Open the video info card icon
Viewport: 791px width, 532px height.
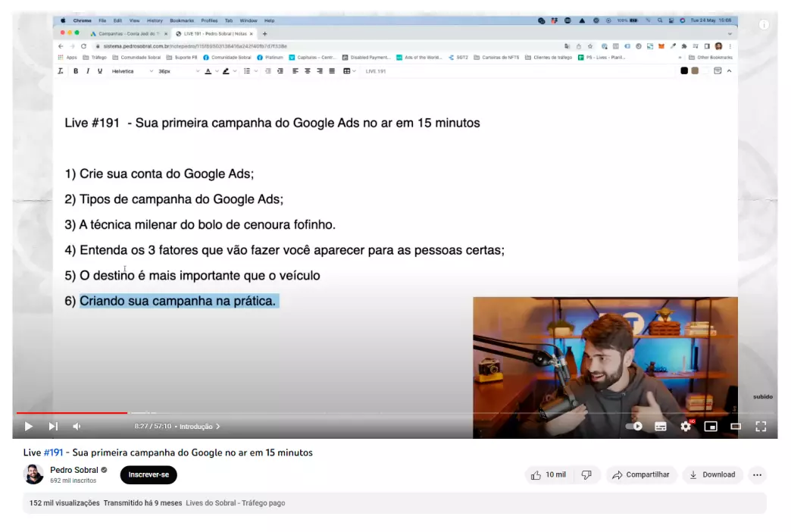[764, 25]
